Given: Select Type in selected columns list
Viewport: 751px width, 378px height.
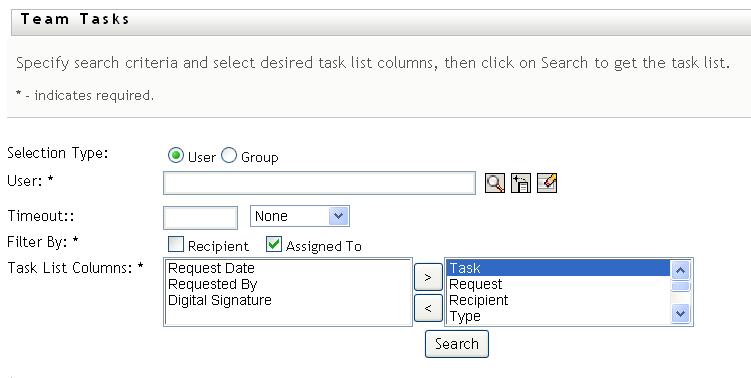Looking at the screenshot, I should [558, 316].
